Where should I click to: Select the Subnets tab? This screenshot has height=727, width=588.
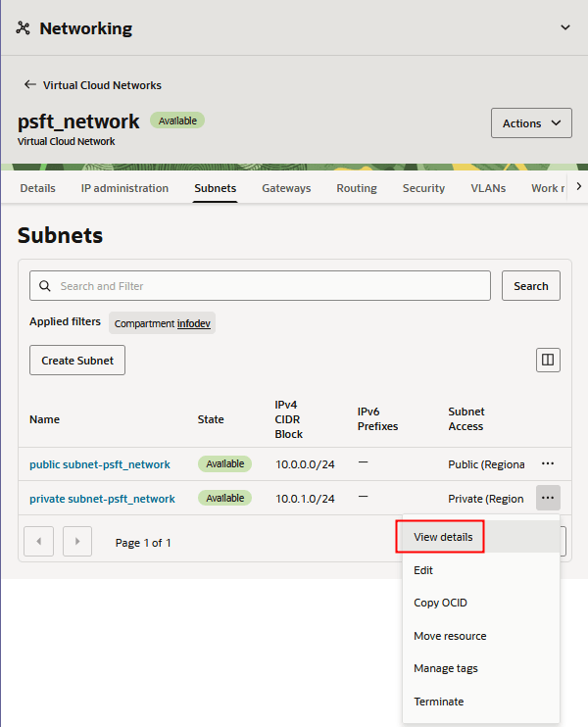pos(216,188)
